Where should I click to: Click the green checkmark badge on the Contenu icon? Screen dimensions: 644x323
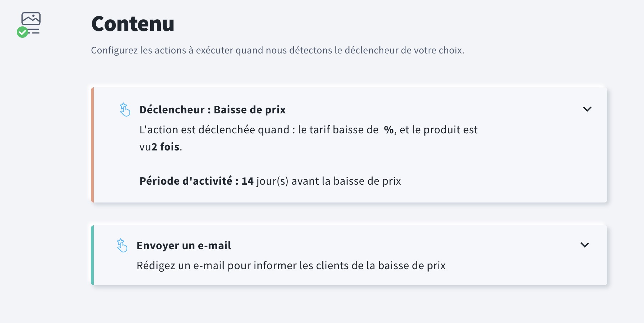[x=22, y=32]
